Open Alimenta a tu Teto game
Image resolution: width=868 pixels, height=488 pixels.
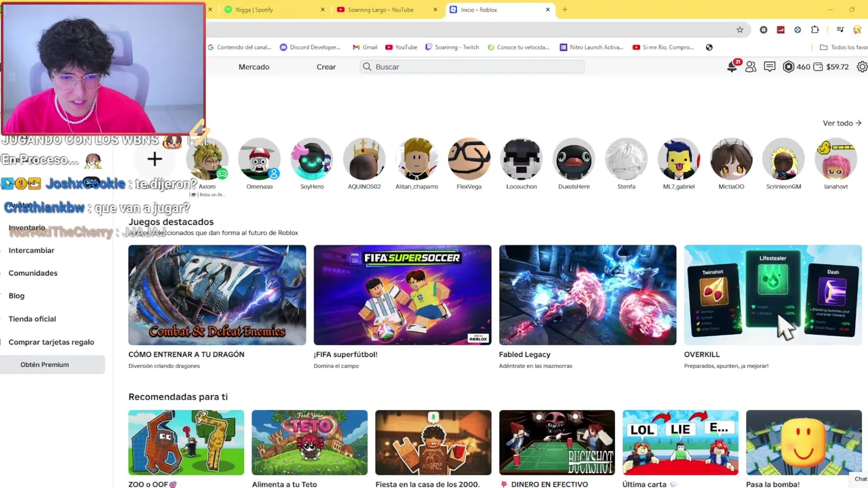point(309,443)
